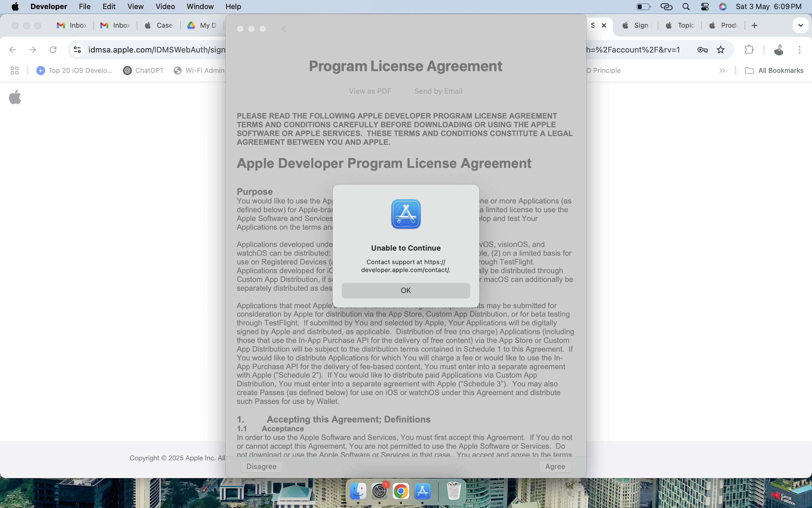812x508 pixels.
Task: Open the Apple menu
Action: click(x=15, y=6)
